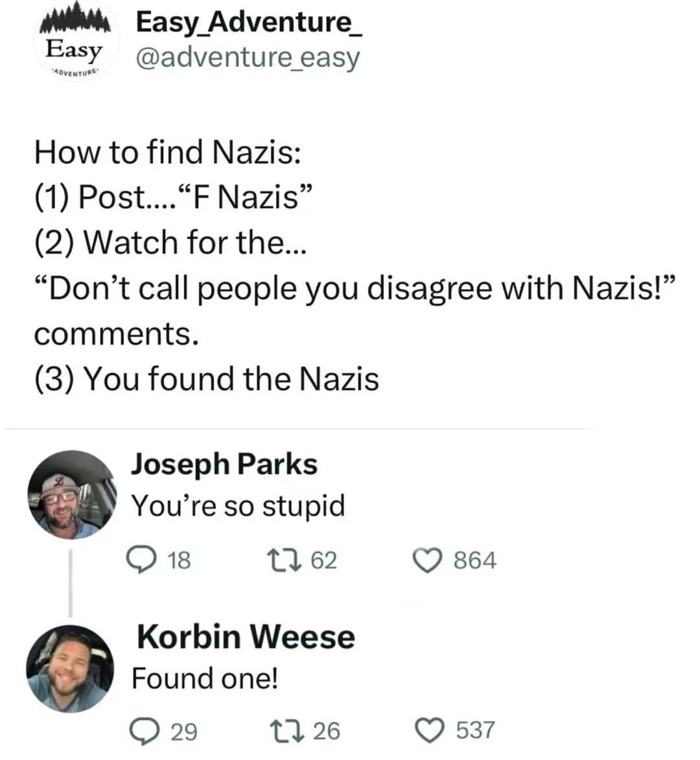Click the @adventure_easy handle

click(247, 58)
